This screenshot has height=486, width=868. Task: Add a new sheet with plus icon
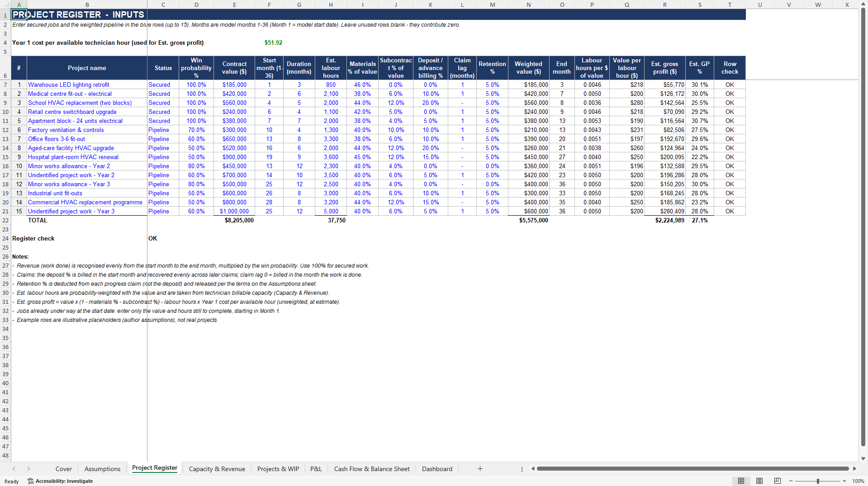coord(480,469)
